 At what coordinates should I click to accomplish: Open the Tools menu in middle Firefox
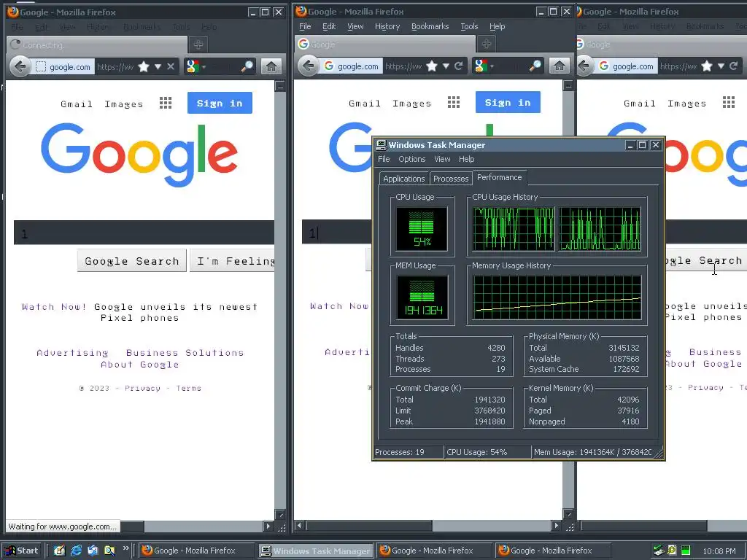pos(469,27)
